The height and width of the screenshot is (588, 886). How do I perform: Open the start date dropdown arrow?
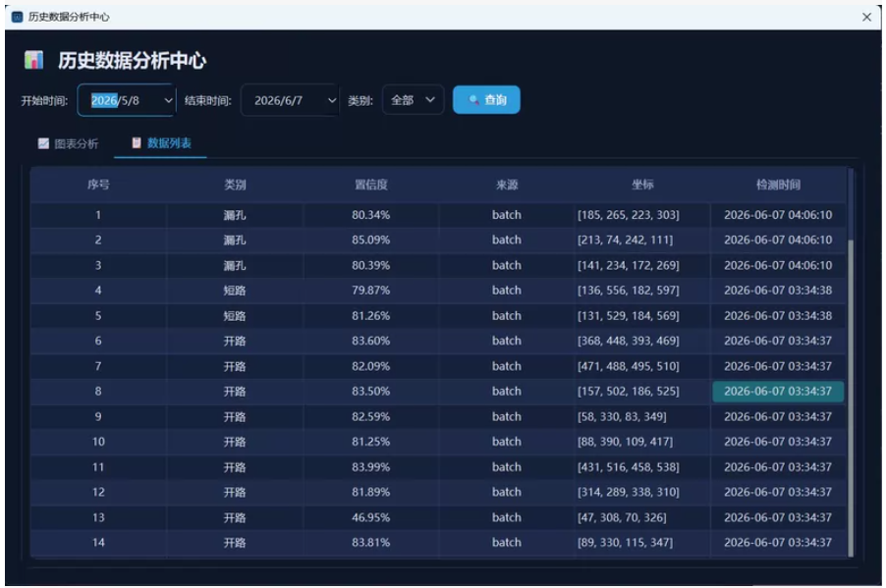pos(168,100)
